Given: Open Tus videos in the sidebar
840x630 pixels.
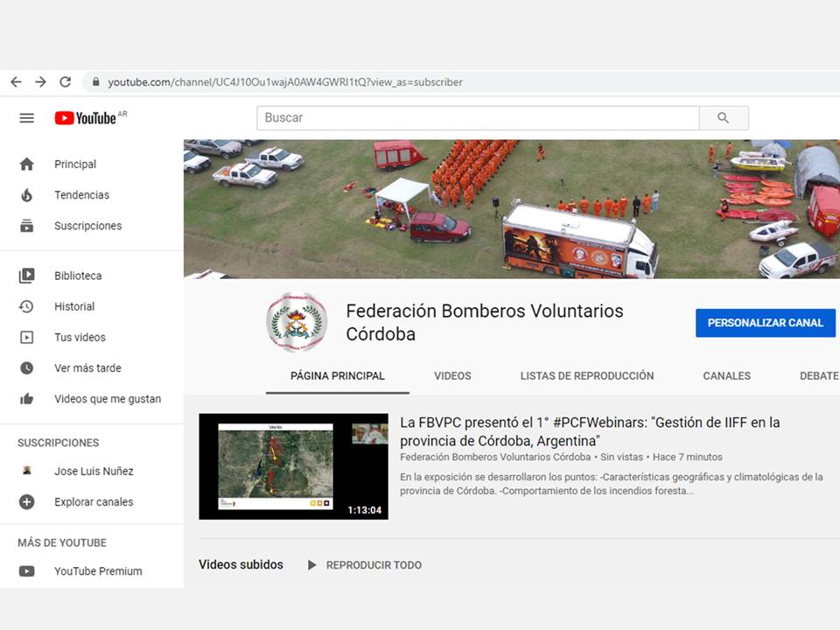Looking at the screenshot, I should 80,337.
